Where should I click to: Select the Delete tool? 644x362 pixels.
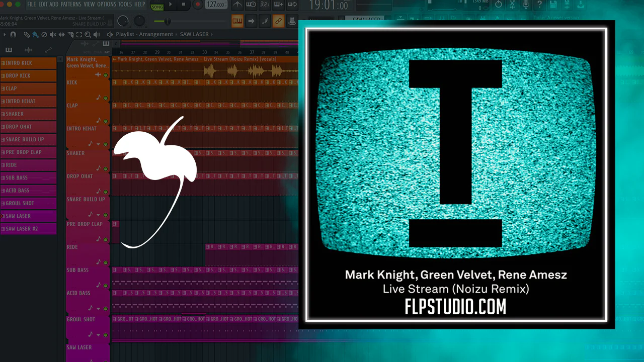tap(44, 35)
